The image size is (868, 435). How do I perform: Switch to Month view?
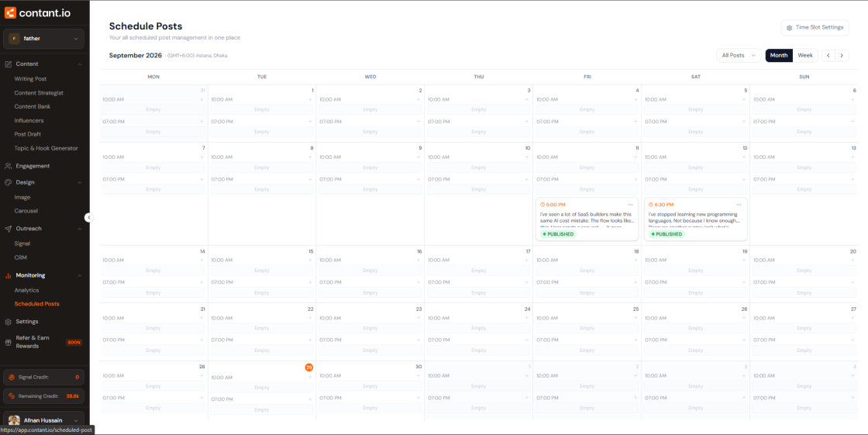tap(779, 55)
